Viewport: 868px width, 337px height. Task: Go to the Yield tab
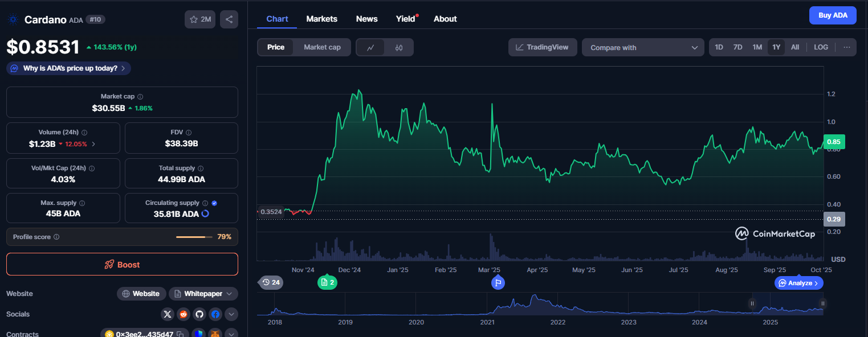point(406,19)
